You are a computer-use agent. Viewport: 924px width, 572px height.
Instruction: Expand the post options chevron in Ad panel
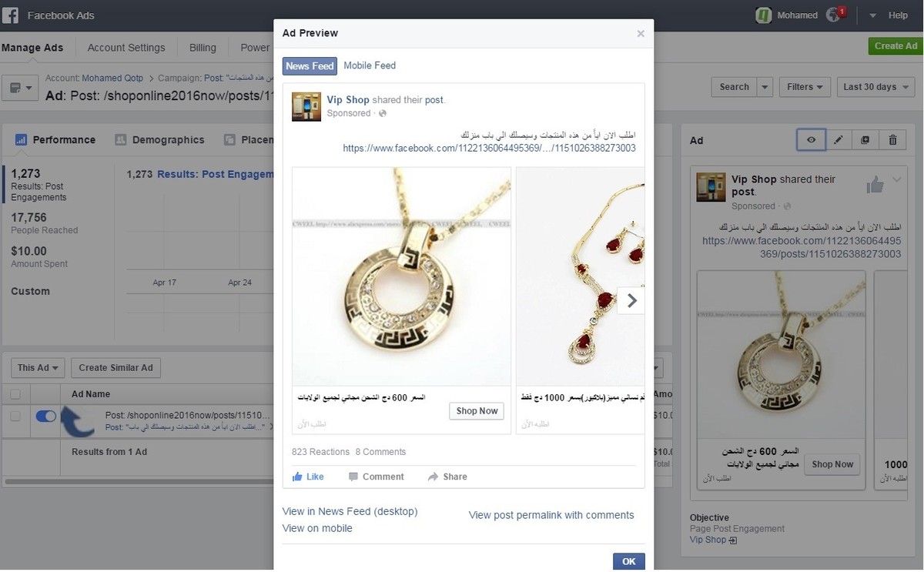[897, 180]
